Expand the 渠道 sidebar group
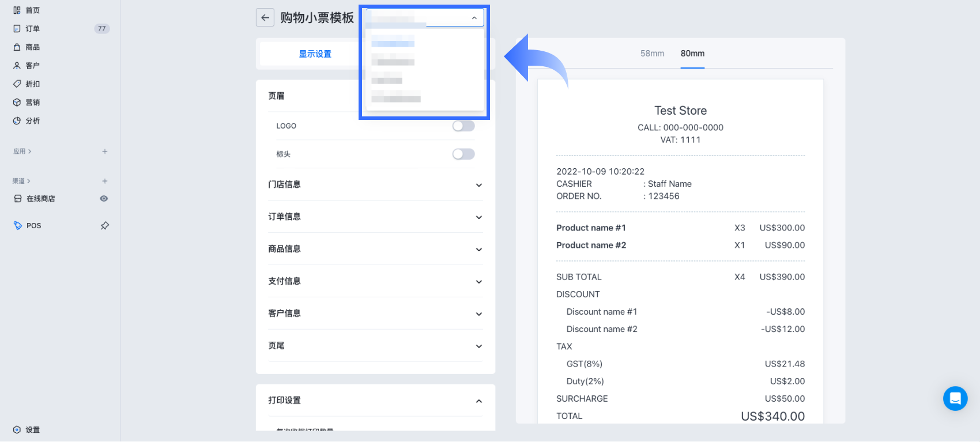Screen dimensions: 980x442 (x=21, y=181)
